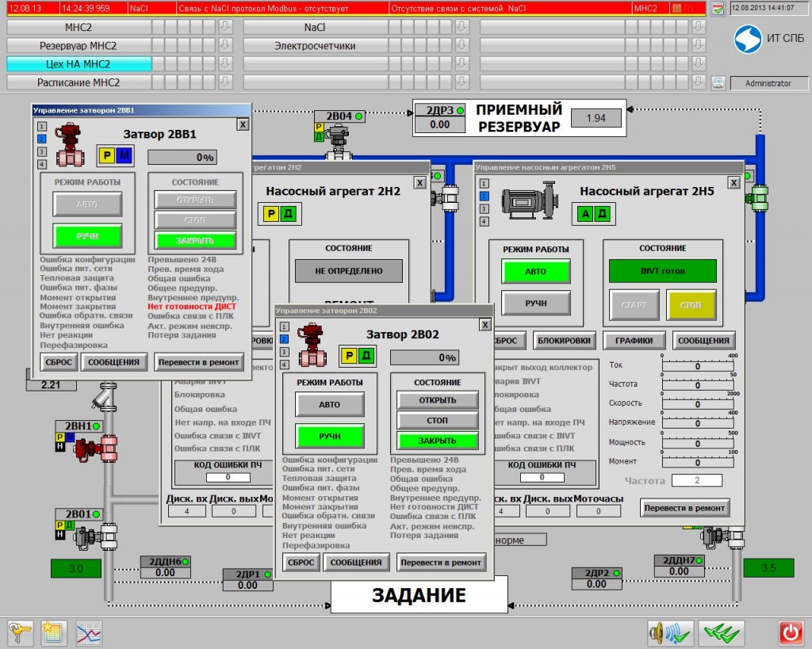Image resolution: width=812 pixels, height=649 pixels.
Task: Open the starred journal sheet icon
Action: (x=54, y=632)
